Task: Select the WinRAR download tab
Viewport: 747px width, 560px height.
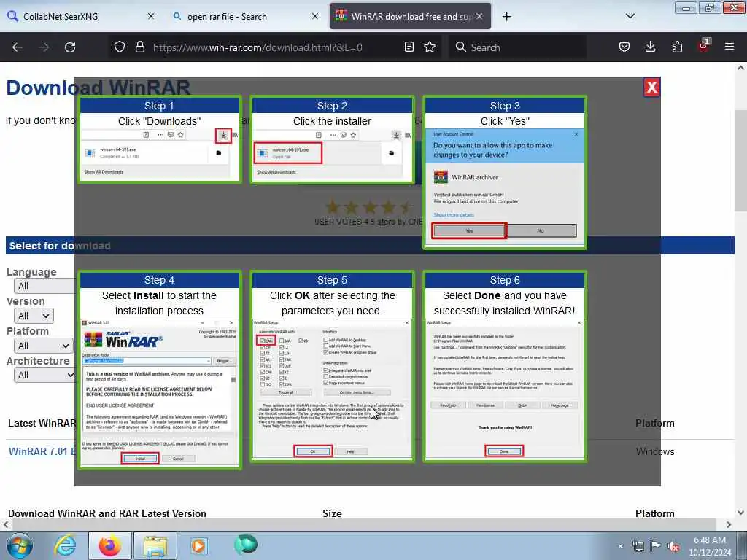Action: click(410, 16)
